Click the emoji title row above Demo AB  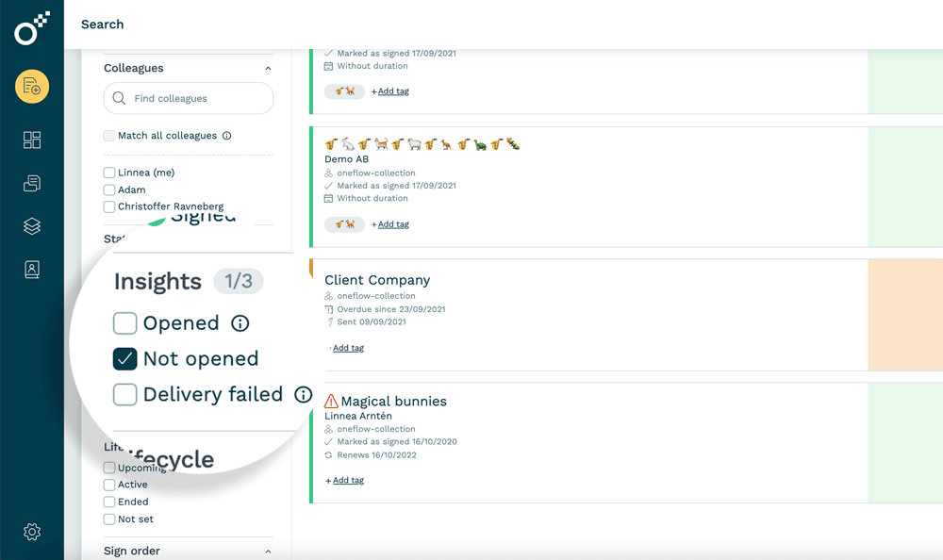422,144
